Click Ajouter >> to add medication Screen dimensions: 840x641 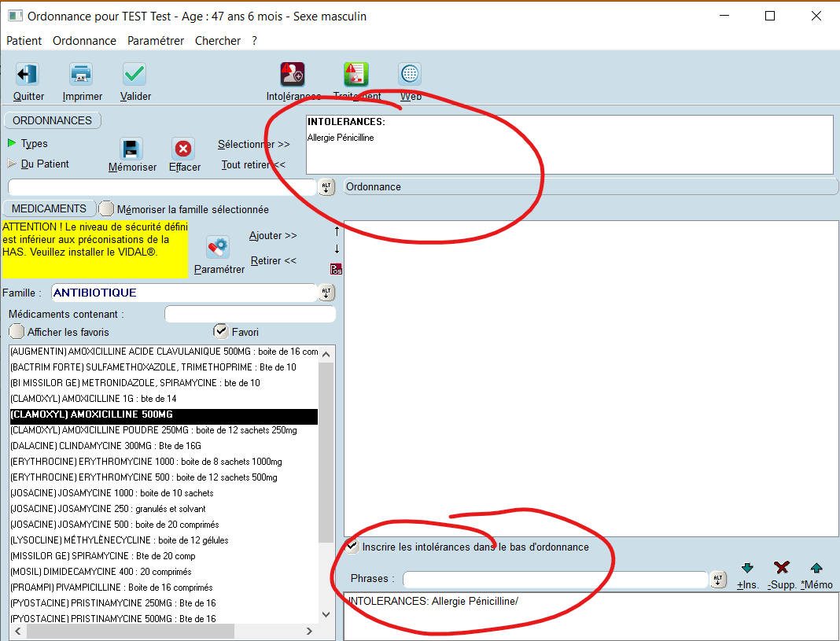point(273,236)
